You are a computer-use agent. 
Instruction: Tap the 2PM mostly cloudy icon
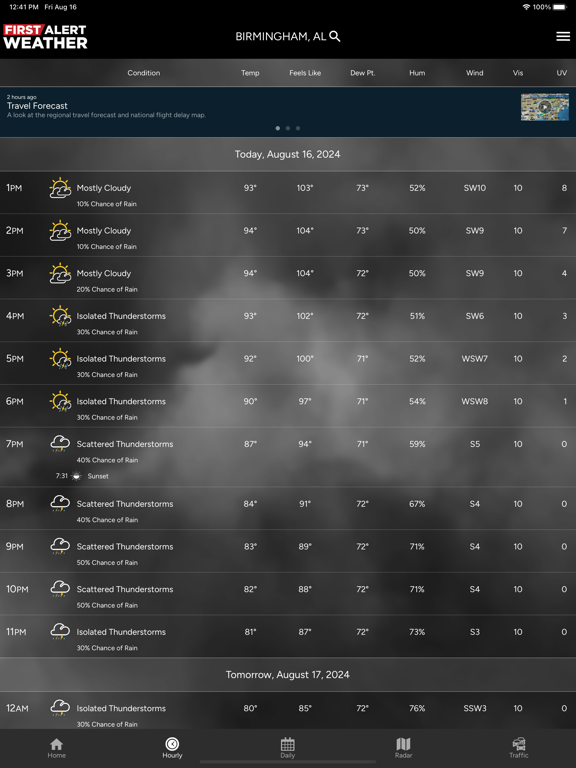[60, 231]
